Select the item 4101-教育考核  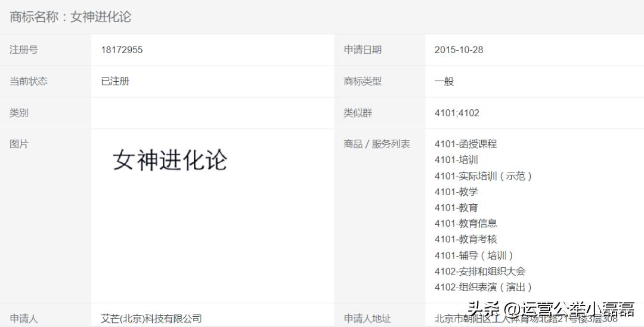[466, 239]
